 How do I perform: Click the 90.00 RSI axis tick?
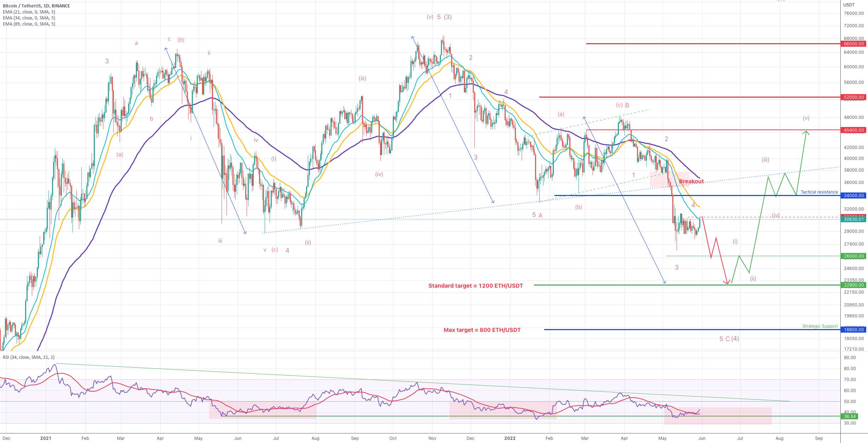[x=850, y=357]
